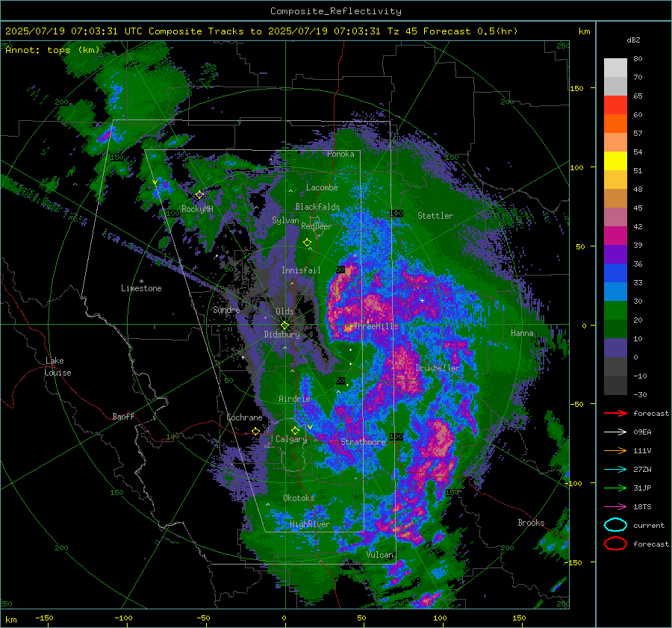Click the Limestone label
This screenshot has width=672, height=628.
pos(141,288)
